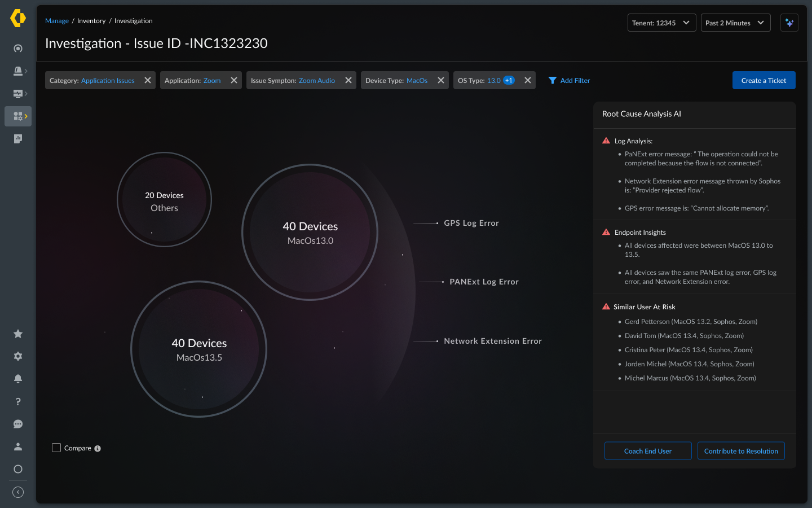Click the yellow hexagon logo in sidebar
The width and height of the screenshot is (812, 508).
[18, 18]
